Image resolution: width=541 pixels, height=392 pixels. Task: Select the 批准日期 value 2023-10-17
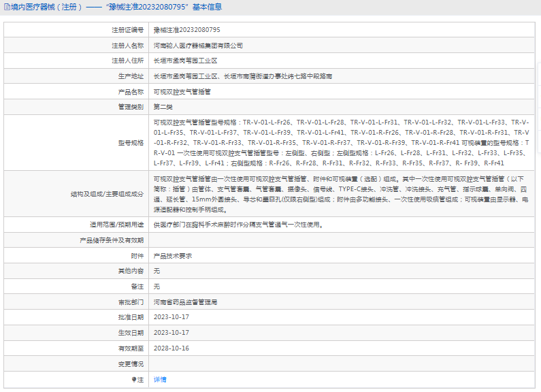[x=171, y=317]
